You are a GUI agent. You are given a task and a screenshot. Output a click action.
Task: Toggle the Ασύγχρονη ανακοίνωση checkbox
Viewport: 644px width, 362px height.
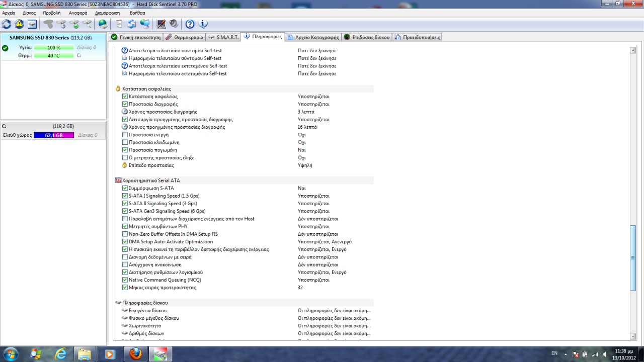click(x=125, y=264)
